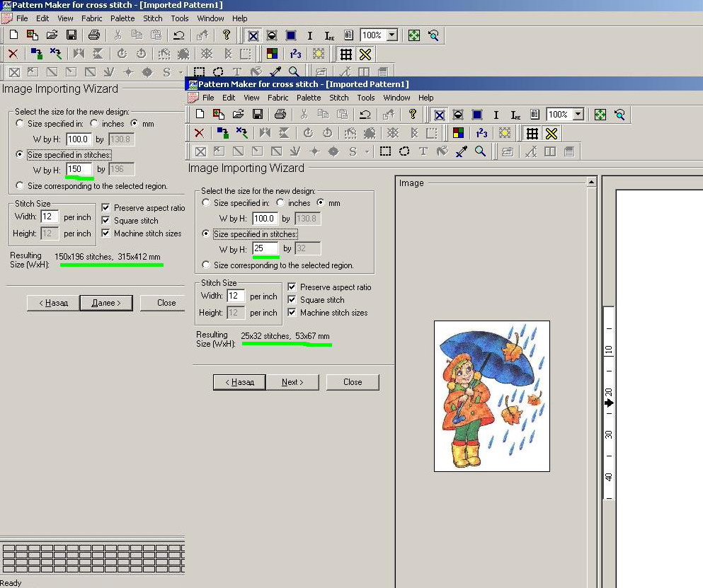Click the Save icon in the front window toolbar
The height and width of the screenshot is (588, 703).
[x=257, y=115]
